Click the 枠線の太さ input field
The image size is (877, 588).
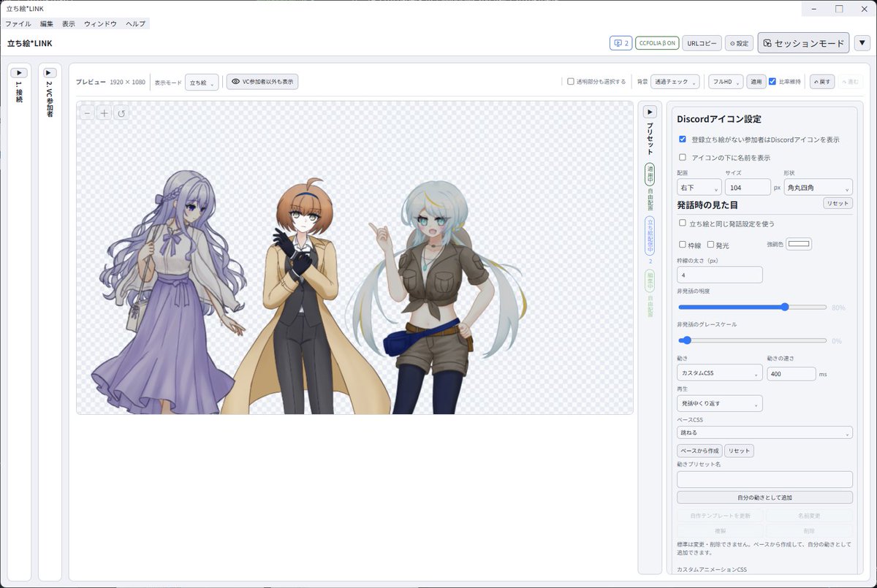click(x=720, y=275)
